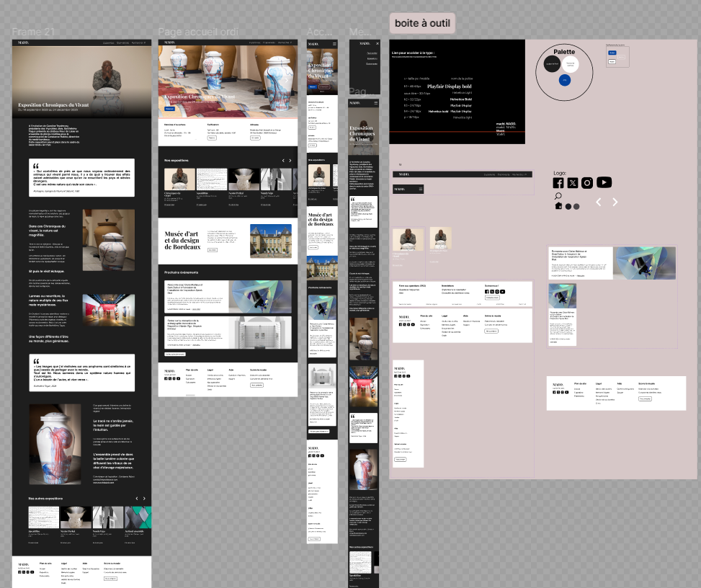Image resolution: width=701 pixels, height=588 pixels.
Task: Click the home icon in the toolbox
Action: click(x=558, y=206)
